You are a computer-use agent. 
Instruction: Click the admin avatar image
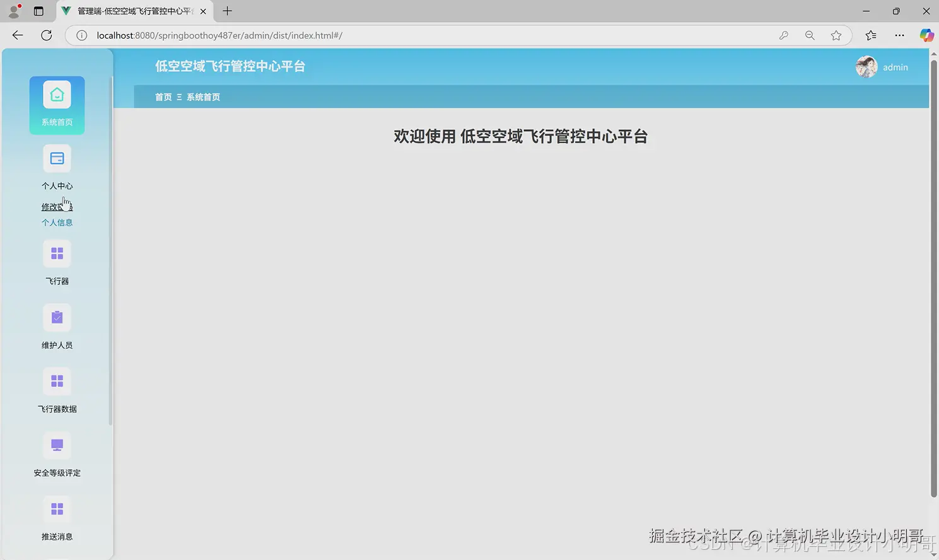[866, 67]
